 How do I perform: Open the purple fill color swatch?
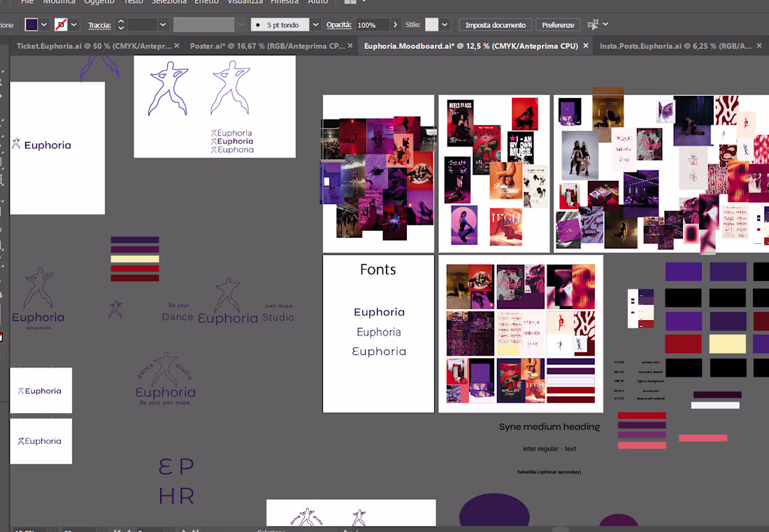pyautogui.click(x=31, y=24)
